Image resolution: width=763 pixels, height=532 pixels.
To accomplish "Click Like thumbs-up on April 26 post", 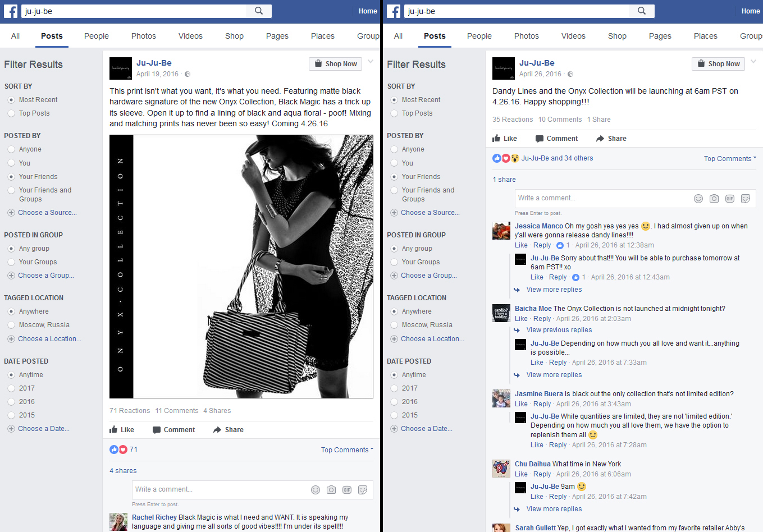I will point(505,139).
